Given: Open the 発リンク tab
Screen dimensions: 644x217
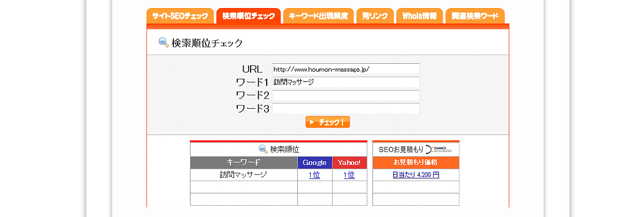Looking at the screenshot, I should tap(375, 16).
